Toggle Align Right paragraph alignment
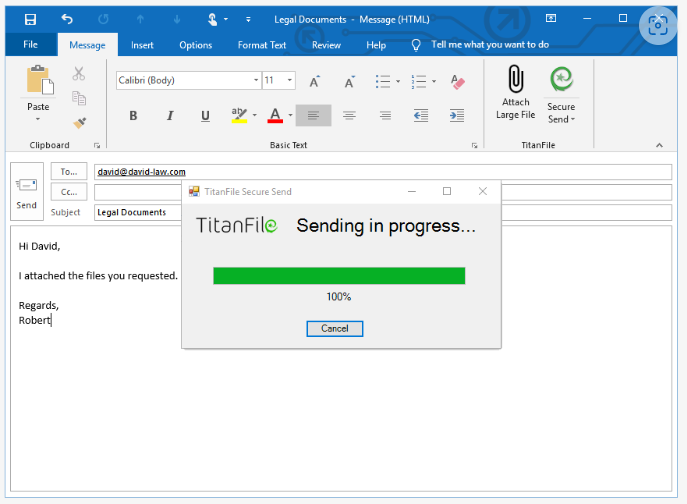687x504 pixels. (385, 115)
